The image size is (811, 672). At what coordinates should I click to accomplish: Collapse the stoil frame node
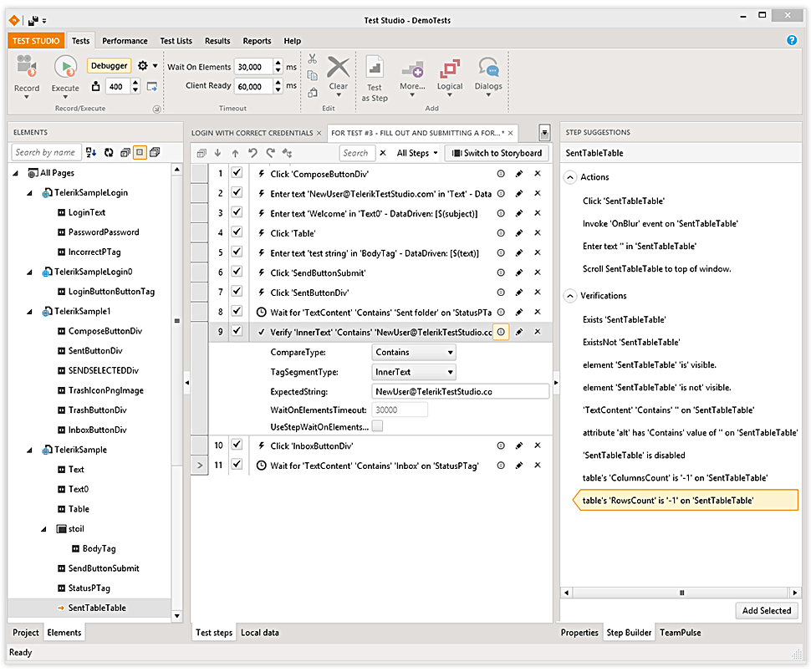pos(44,529)
